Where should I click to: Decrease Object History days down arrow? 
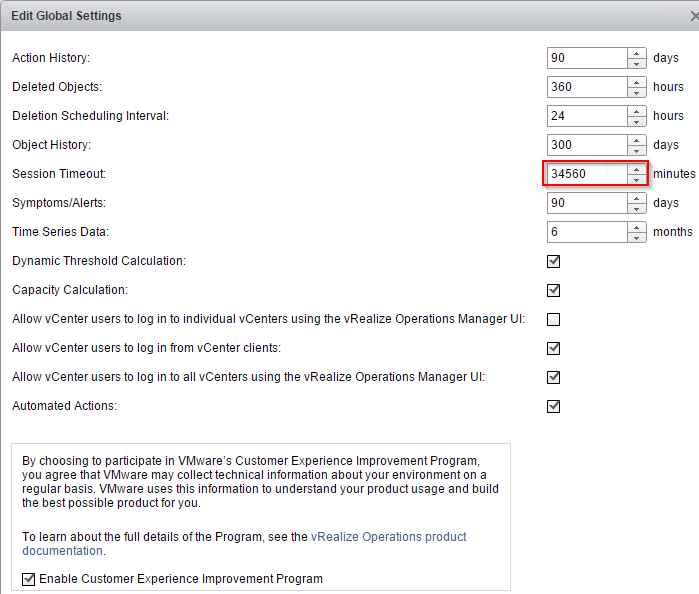click(637, 150)
